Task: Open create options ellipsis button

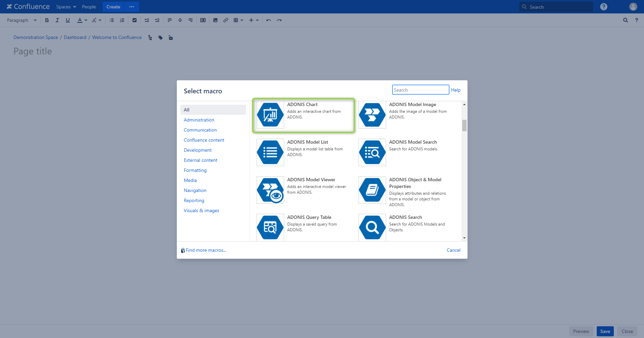Action: click(x=131, y=7)
